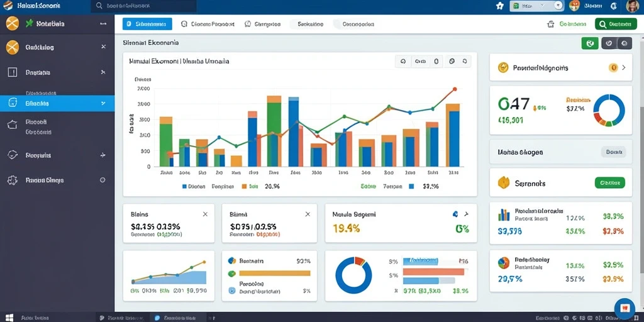Click the green globe button above the panels
Screen dimensions: 644x322
point(590,43)
